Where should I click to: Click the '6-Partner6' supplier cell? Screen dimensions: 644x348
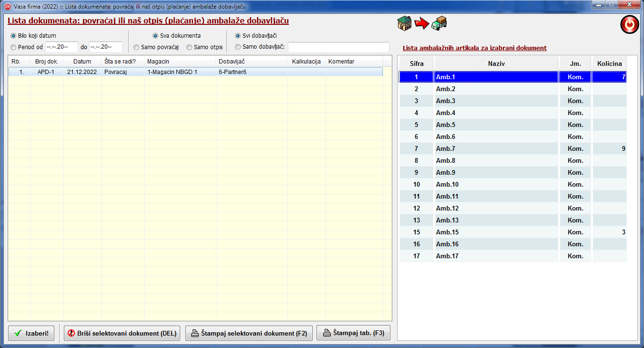[252, 72]
